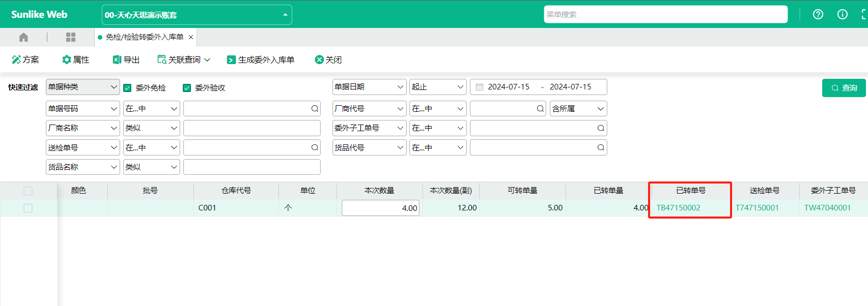Screen dimensions: 868x306
Task: Open the 方案 toolbar item
Action: tap(25, 59)
